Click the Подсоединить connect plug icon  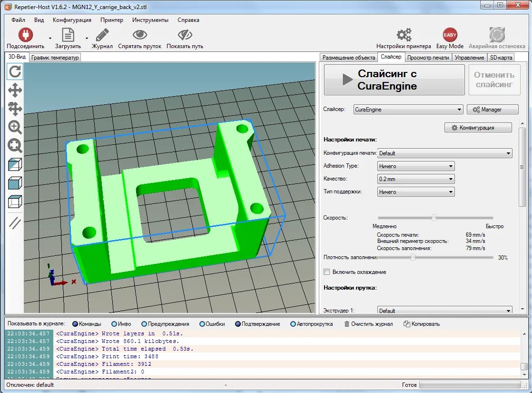pos(25,35)
